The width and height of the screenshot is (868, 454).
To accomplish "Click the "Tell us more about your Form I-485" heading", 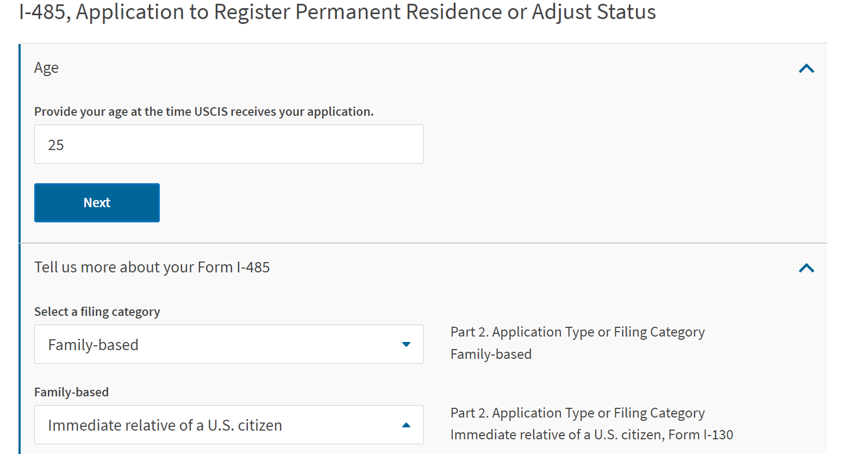I will [152, 268].
